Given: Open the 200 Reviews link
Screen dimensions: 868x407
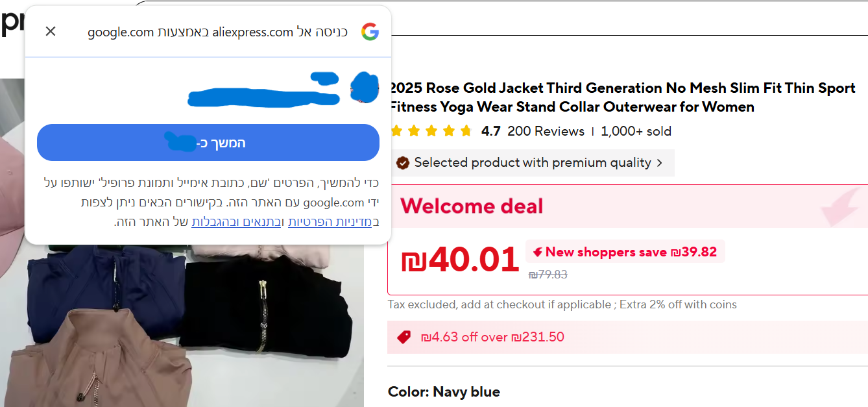Looking at the screenshot, I should coord(546,131).
